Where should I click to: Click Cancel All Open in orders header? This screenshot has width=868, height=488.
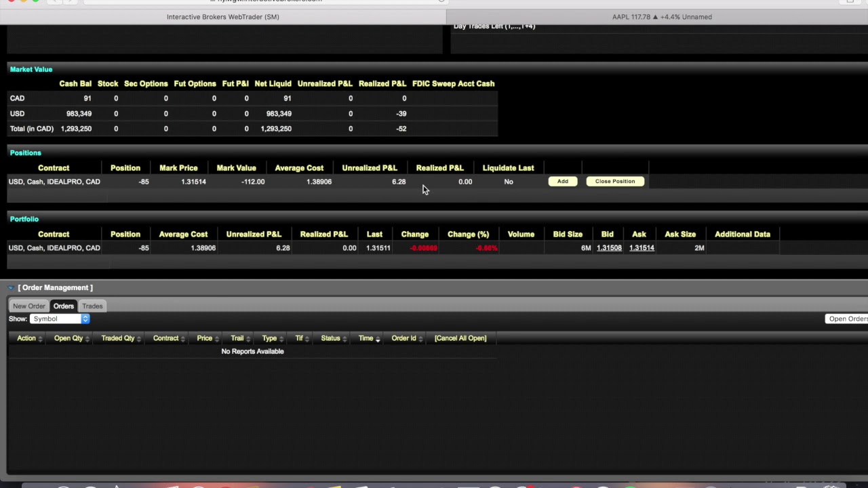pos(460,338)
